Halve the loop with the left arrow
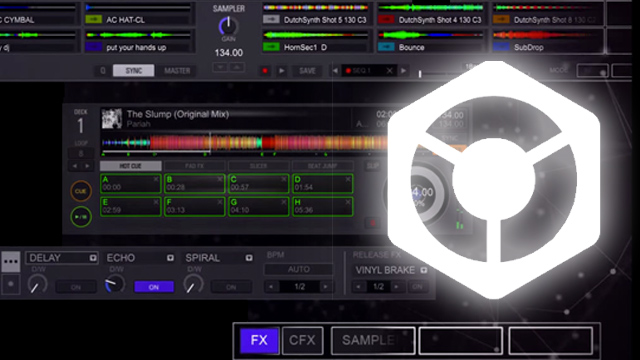 click(75, 166)
